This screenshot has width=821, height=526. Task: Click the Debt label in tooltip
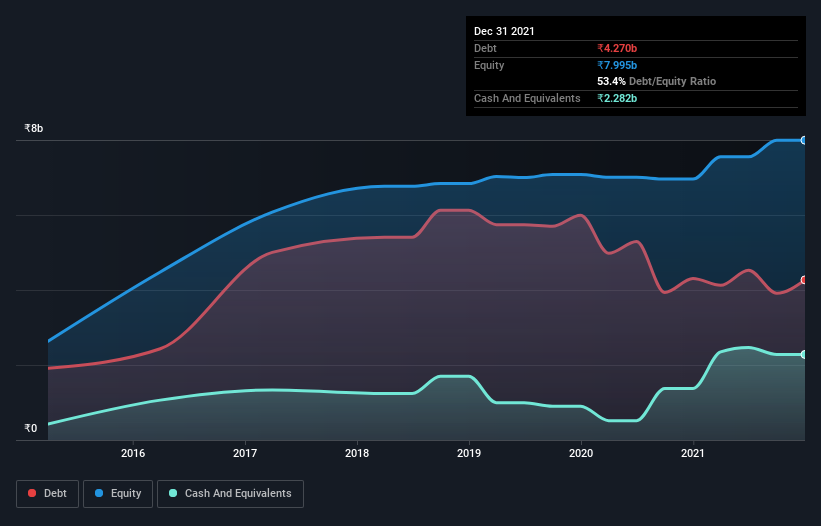tap(485, 48)
